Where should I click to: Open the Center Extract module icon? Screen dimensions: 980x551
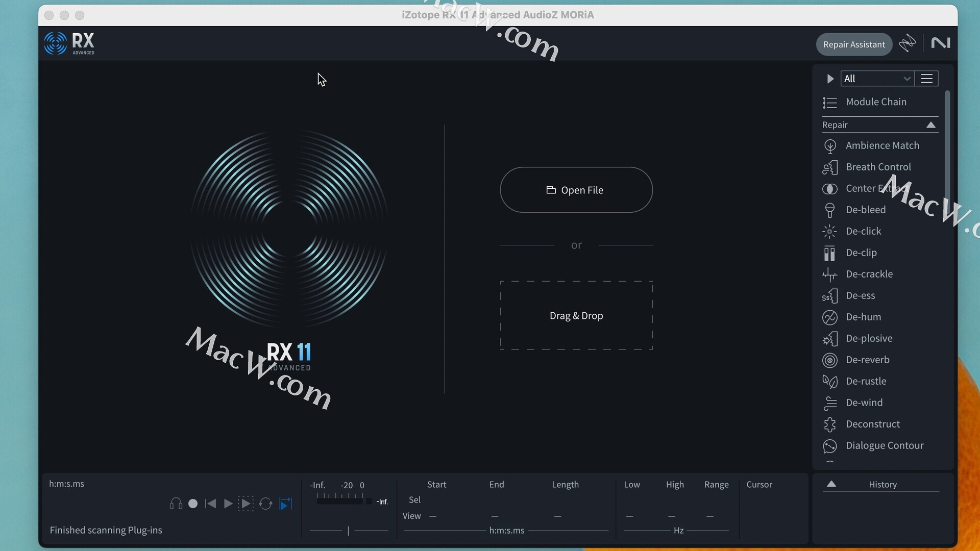point(830,189)
